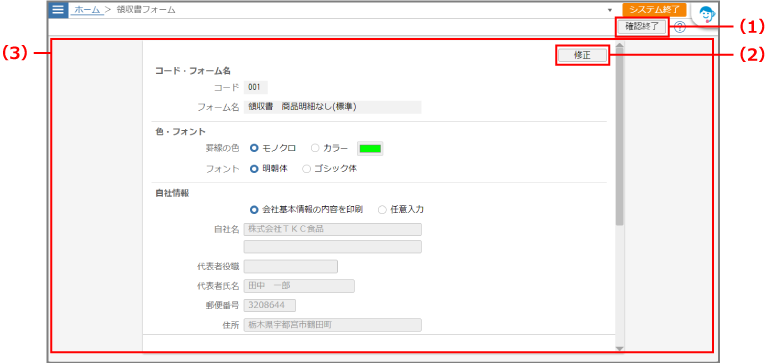Screen dimensions: 766x363
Task: Expand the small dropdown arrow beside システム終了
Action: pyautogui.click(x=609, y=10)
